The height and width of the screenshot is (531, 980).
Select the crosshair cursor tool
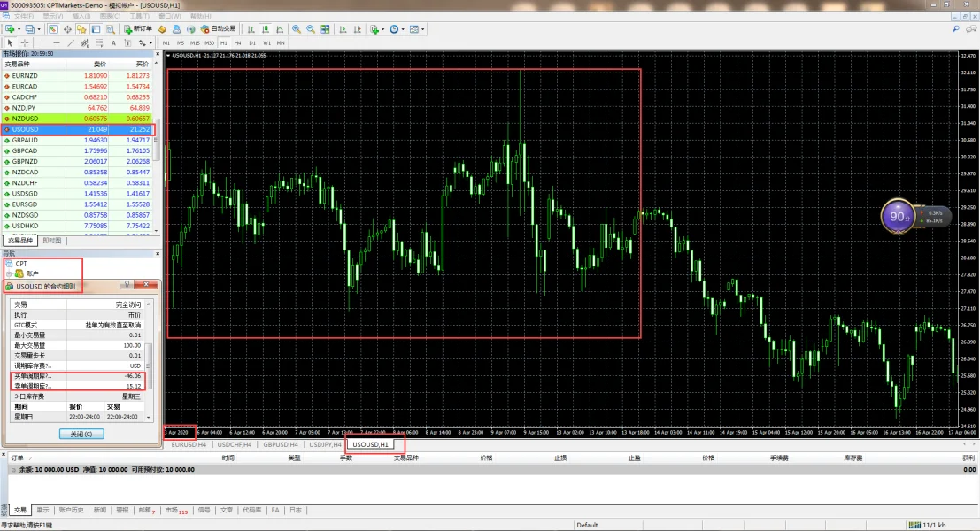25,42
